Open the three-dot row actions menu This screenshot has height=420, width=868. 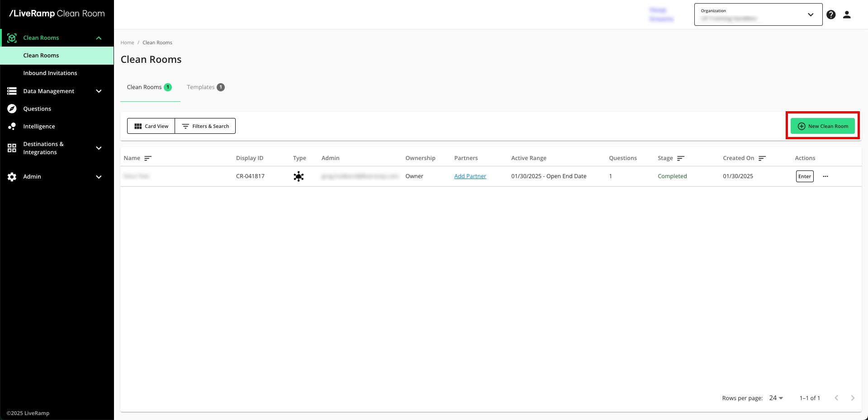coord(825,176)
